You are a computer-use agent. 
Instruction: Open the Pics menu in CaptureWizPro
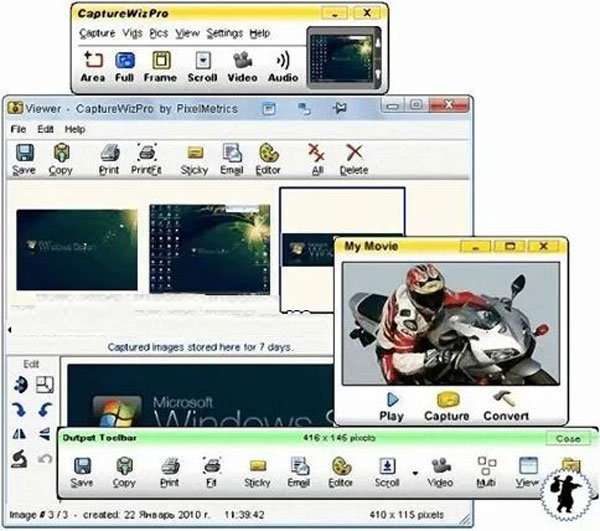click(159, 33)
